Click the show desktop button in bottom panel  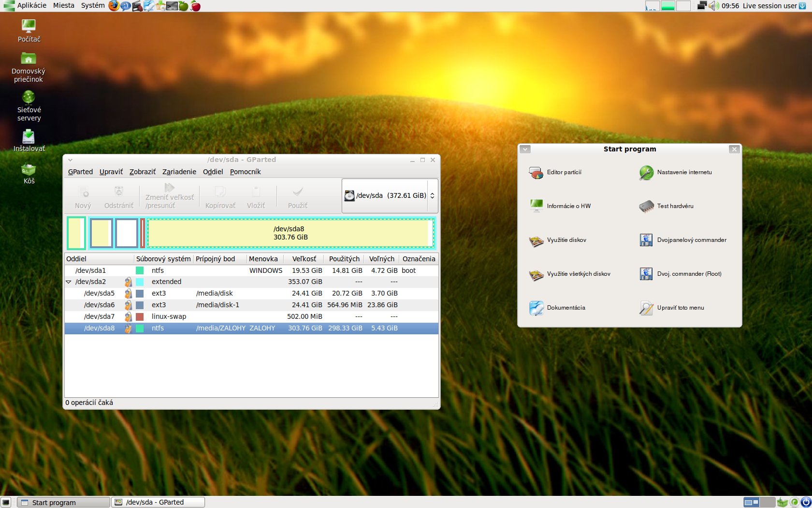(6, 502)
